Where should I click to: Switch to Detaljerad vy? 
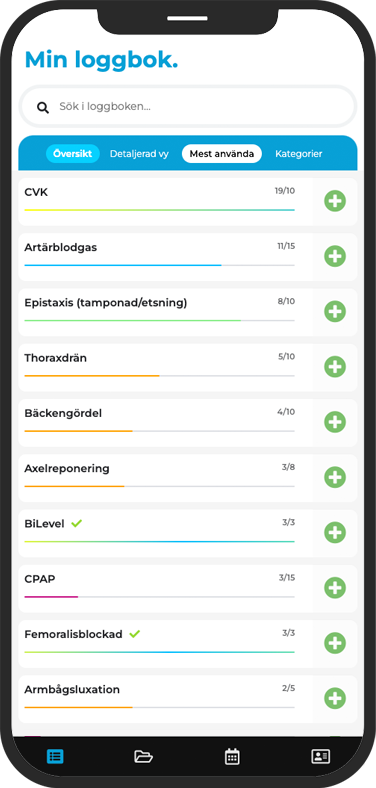[139, 154]
